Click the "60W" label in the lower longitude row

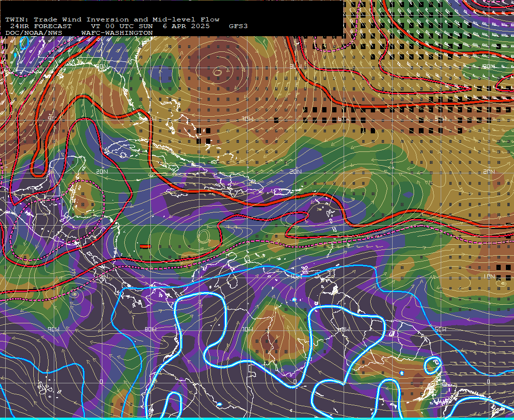344,329
